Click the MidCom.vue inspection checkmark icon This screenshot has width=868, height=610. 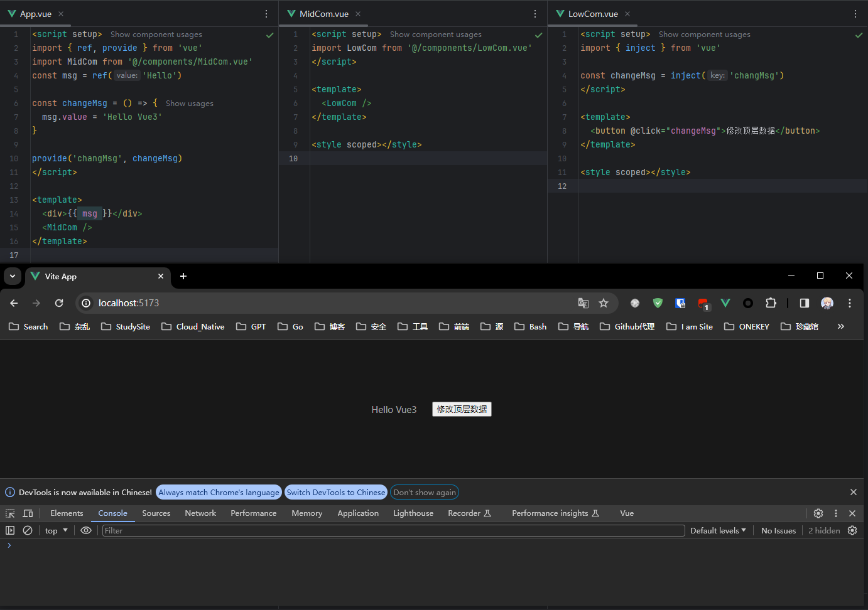[x=538, y=35]
